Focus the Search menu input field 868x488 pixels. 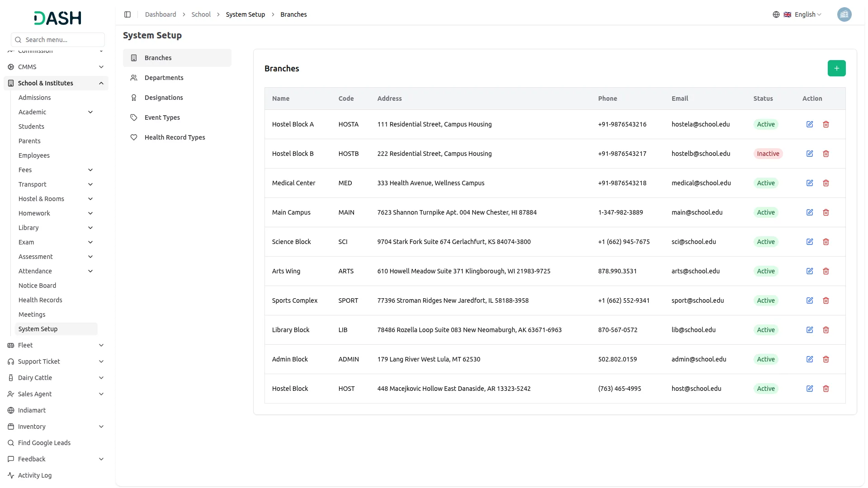pyautogui.click(x=63, y=40)
